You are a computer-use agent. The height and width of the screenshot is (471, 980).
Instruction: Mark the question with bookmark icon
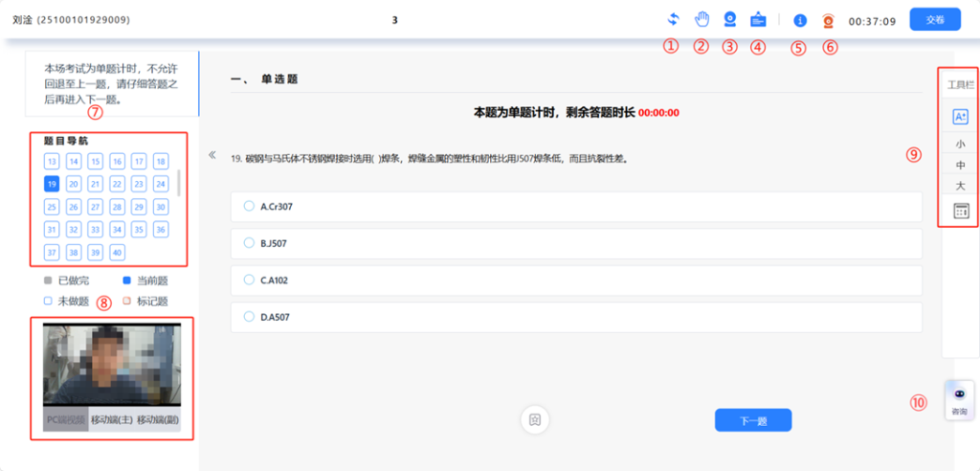(x=535, y=419)
